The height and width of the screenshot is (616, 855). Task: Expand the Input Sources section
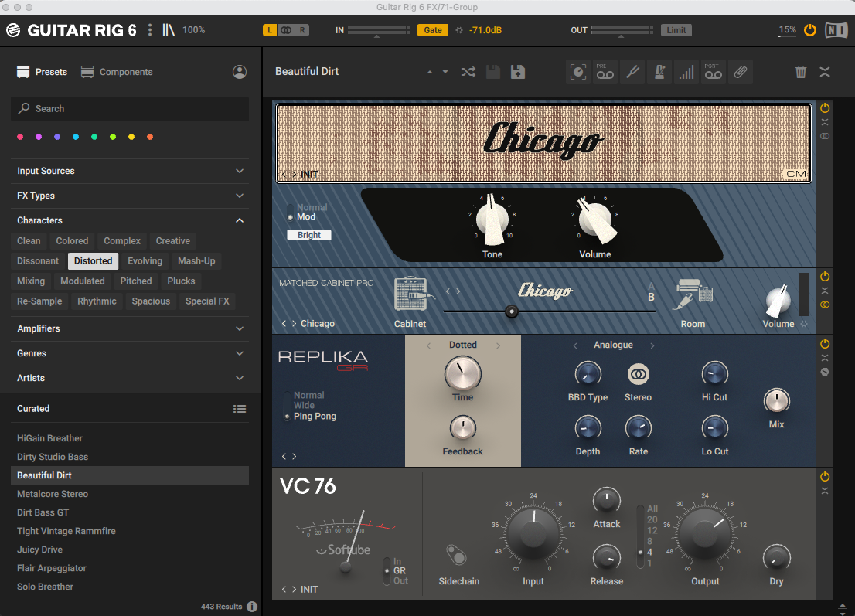[x=130, y=171]
